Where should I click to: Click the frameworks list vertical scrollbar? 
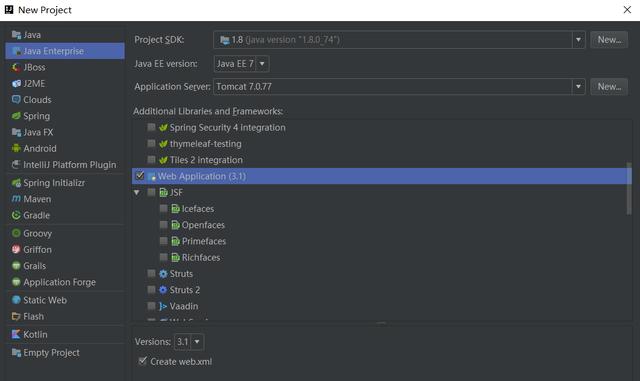click(629, 188)
